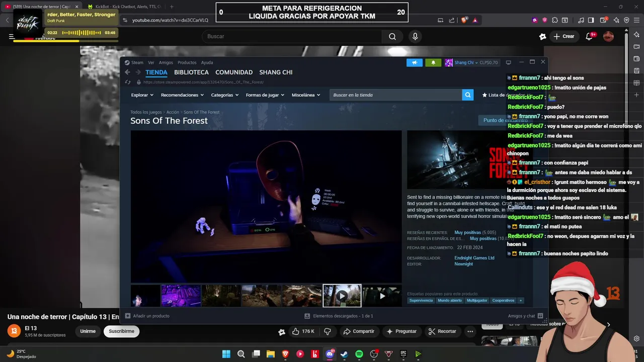Screen dimensions: 644x362
Task: Open OBS Studio from taskbar
Action: 374,354
